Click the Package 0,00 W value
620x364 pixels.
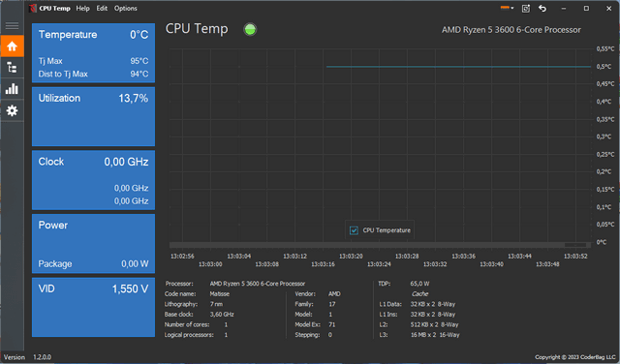135,263
